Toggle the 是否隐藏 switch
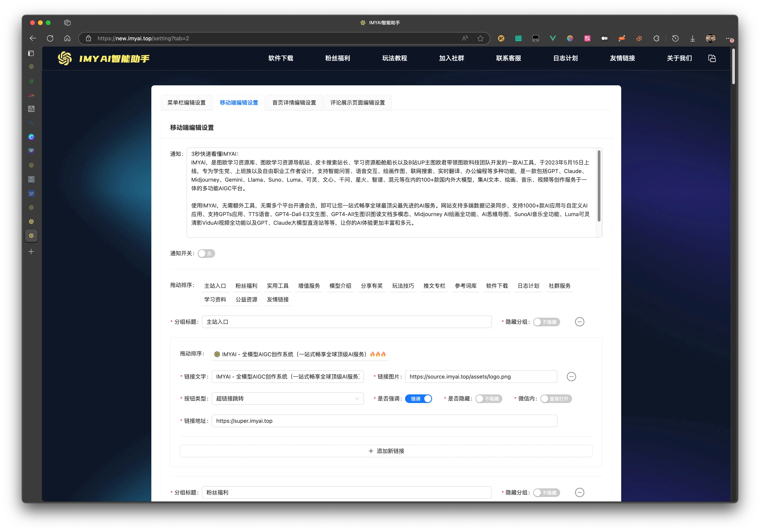The image size is (760, 532). 489,399
